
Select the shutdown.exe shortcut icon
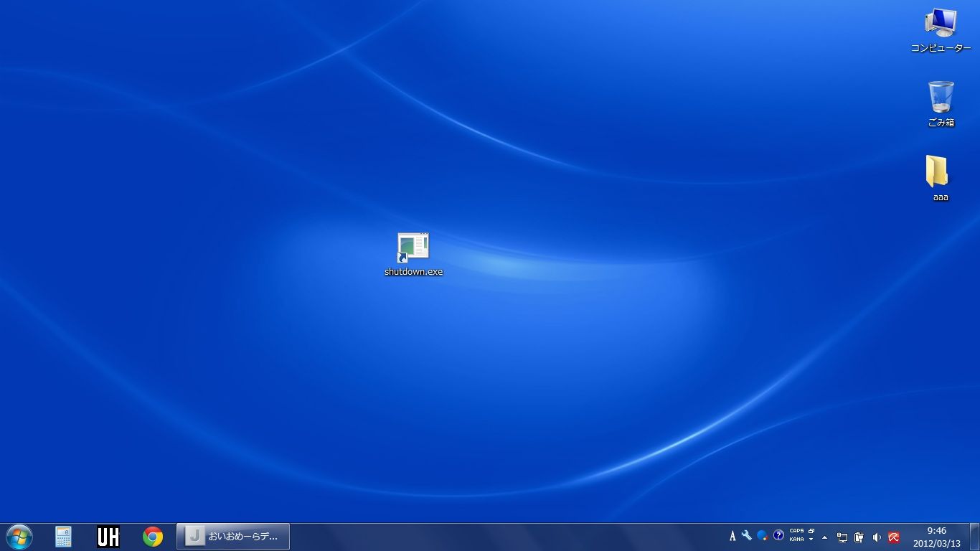pyautogui.click(x=413, y=254)
